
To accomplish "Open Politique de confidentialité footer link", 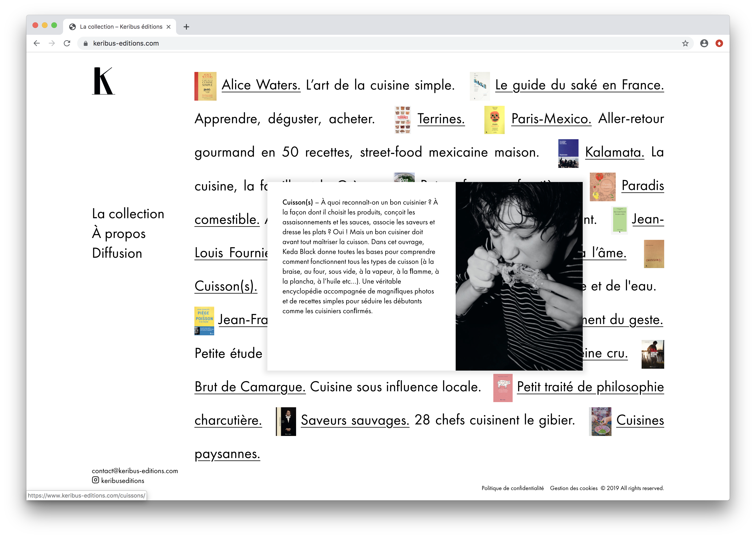I will tap(512, 488).
